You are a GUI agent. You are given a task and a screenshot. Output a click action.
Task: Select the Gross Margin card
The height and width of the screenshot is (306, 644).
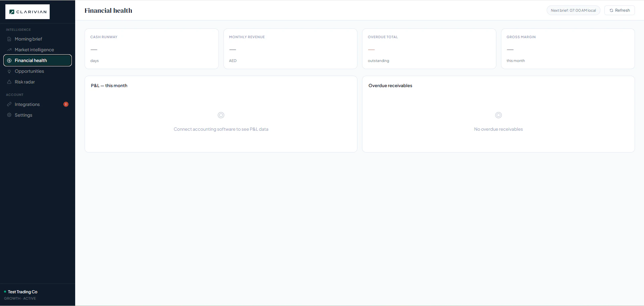click(568, 49)
